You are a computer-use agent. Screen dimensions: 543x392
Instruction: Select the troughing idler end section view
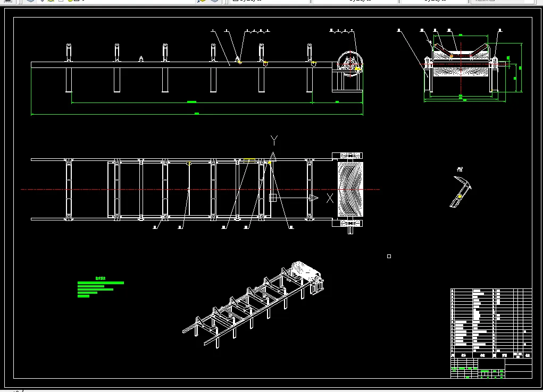(x=461, y=67)
